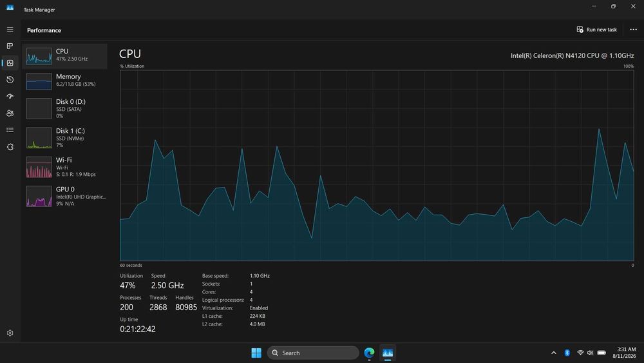
Task: Click the Virtualization Enabled value
Action: coord(259,308)
